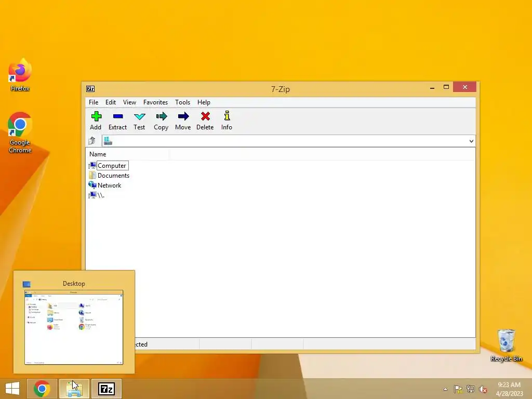Click the Windows Start button
Image resolution: width=532 pixels, height=399 pixels.
(x=12, y=389)
